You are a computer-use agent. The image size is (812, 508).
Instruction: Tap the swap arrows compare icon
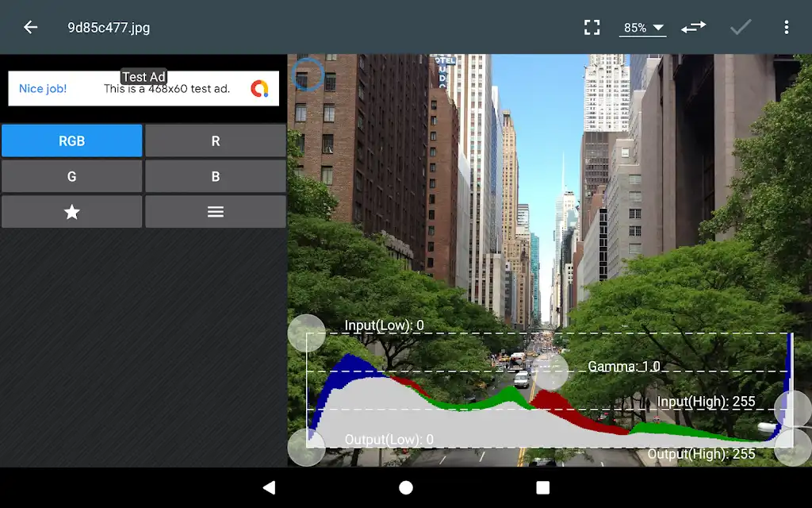point(693,28)
